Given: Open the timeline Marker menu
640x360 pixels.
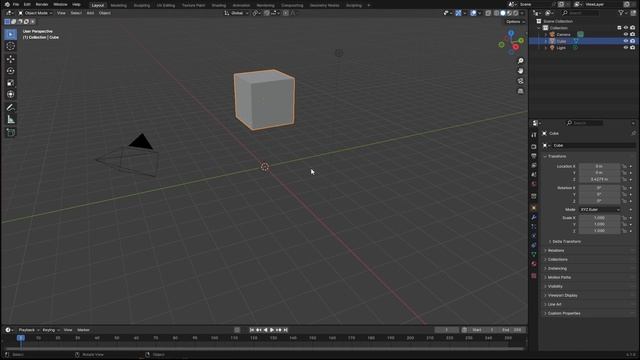Looking at the screenshot, I should (x=83, y=330).
